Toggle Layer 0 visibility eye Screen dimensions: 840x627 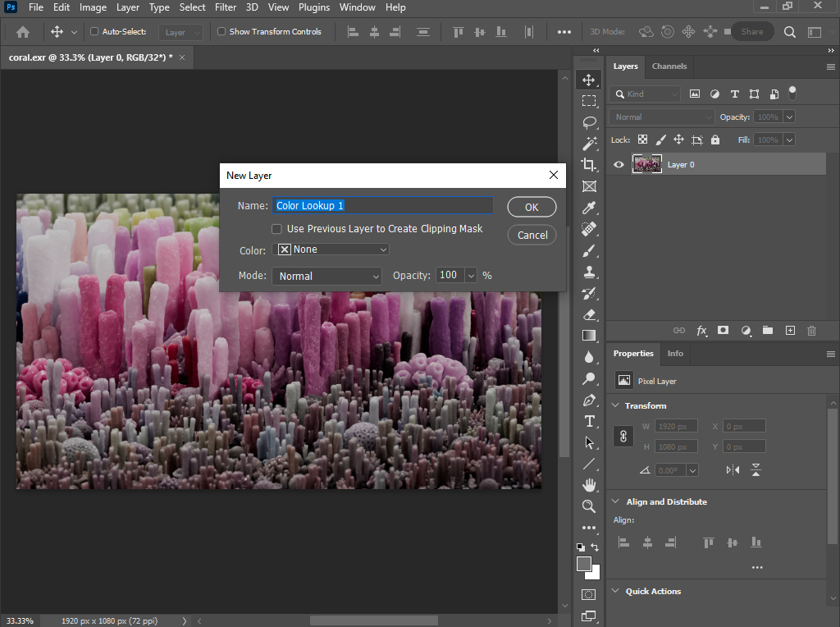pos(619,164)
